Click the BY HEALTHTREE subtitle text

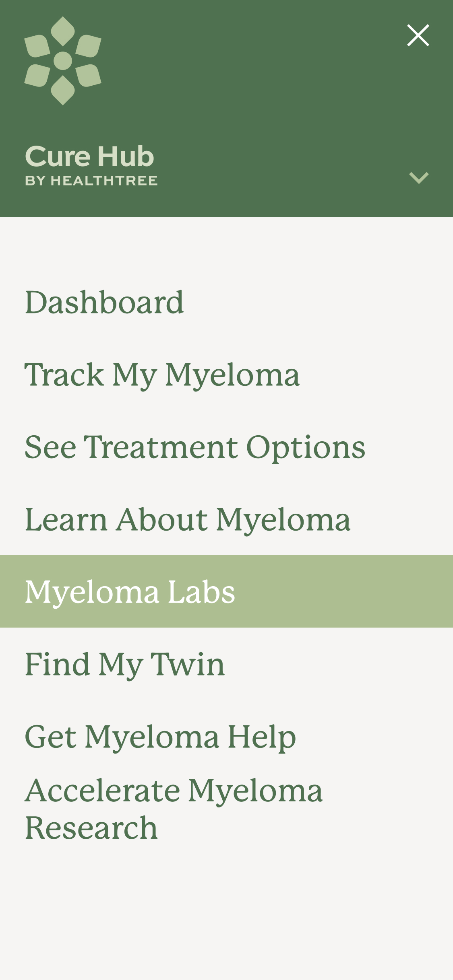point(91,181)
